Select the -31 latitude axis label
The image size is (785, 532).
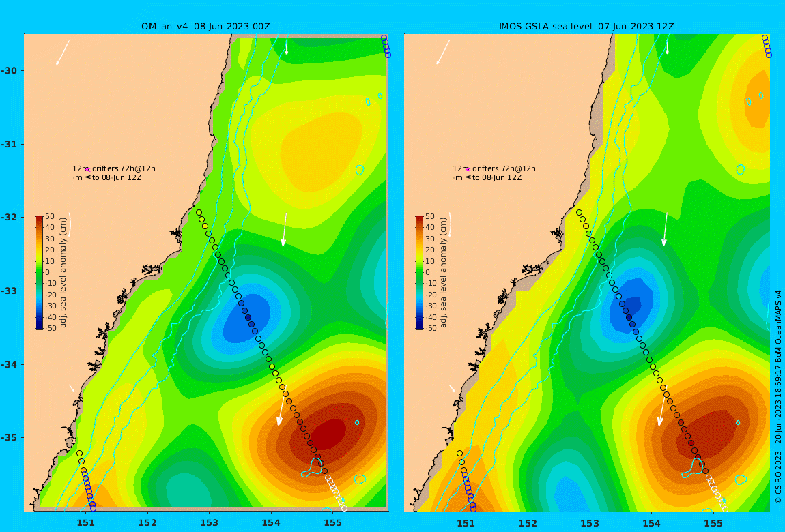click(9, 144)
